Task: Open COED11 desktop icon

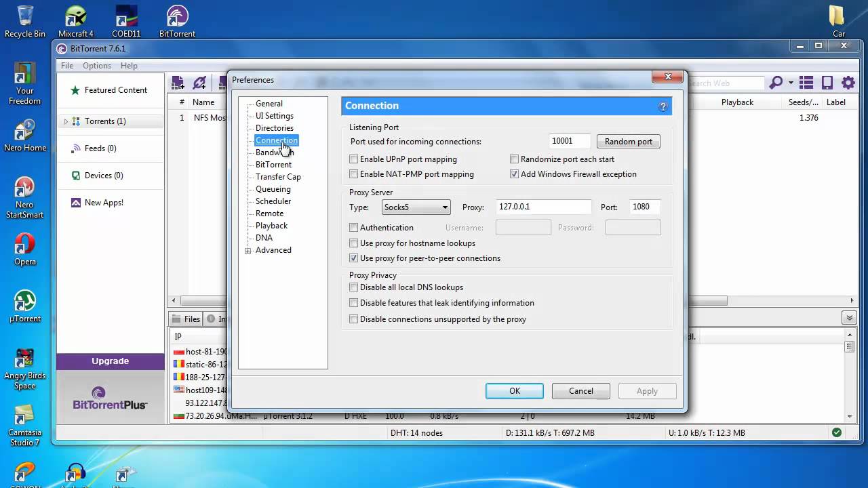Action: [126, 22]
